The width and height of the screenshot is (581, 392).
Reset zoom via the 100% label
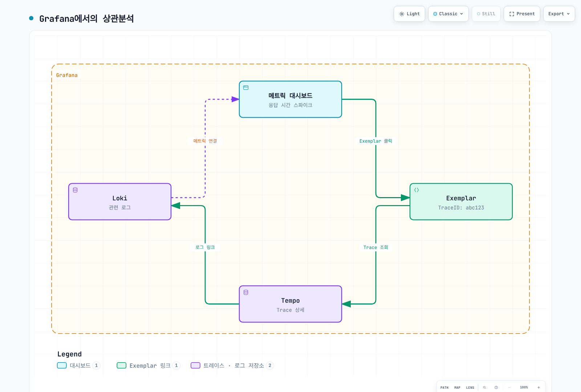524,388
